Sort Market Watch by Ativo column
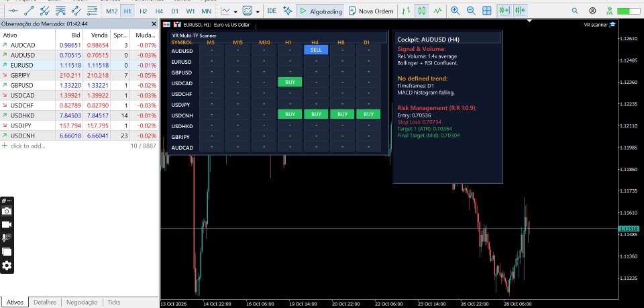This screenshot has height=308, width=644. pyautogui.click(x=28, y=35)
